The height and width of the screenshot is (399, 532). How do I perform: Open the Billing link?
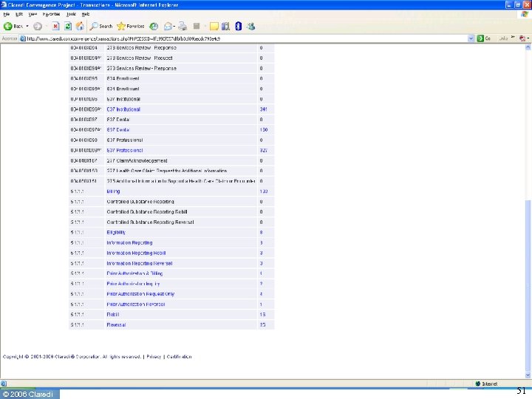113,191
